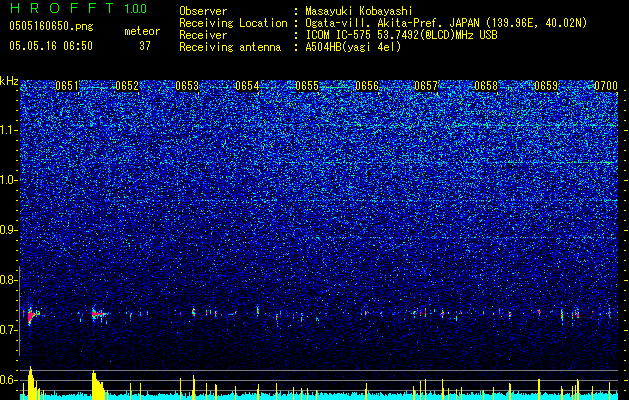Click the 0659 time marker
The height and width of the screenshot is (400, 629).
[x=546, y=86]
